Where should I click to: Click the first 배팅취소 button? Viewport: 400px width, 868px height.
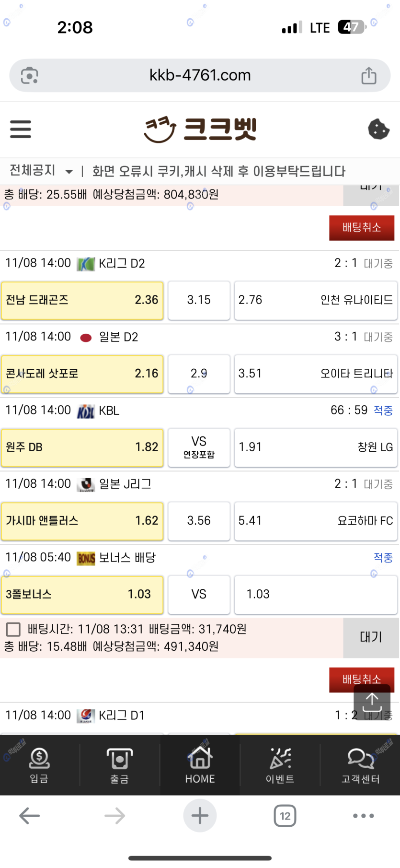(x=362, y=228)
